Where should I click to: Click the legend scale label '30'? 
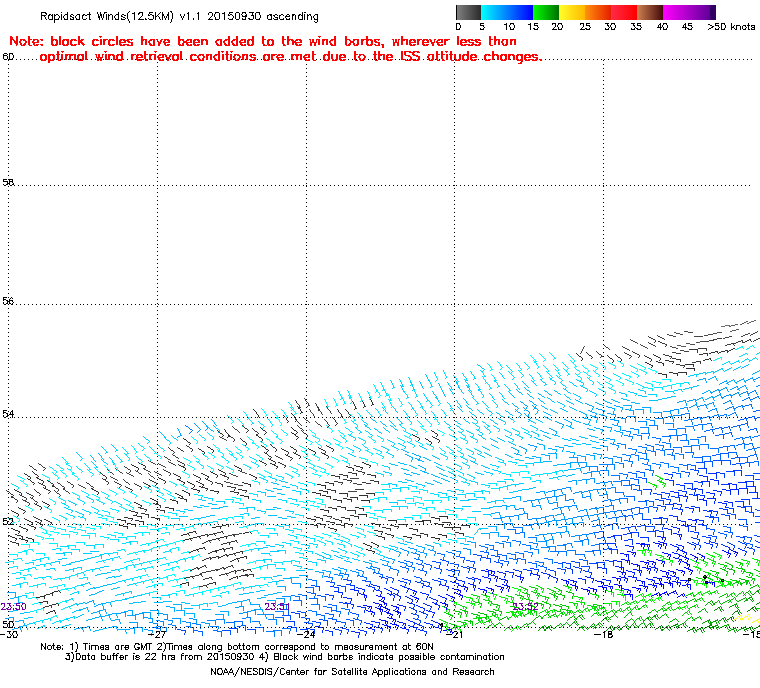coord(610,27)
